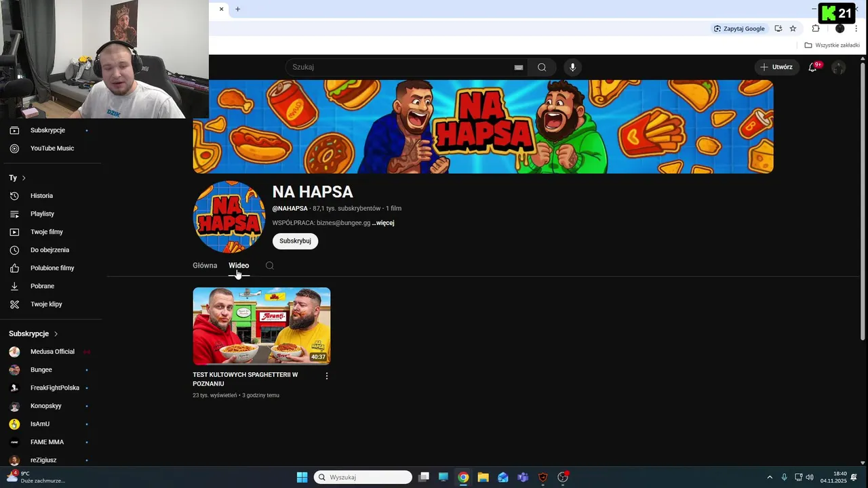868x488 pixels.
Task: Open Windows Start menu
Action: 302,477
